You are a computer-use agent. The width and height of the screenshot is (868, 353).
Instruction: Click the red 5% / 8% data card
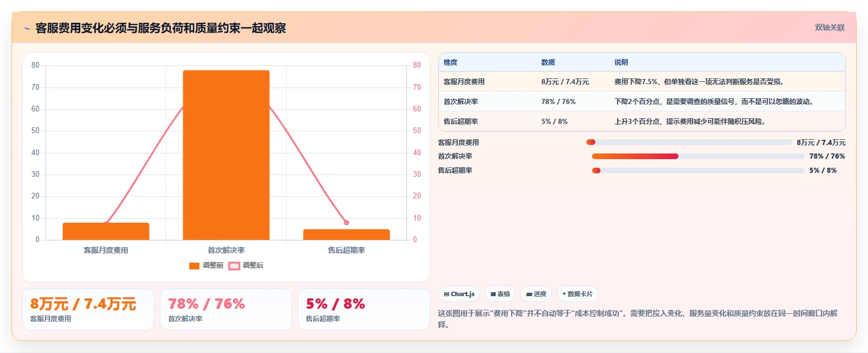pos(364,309)
